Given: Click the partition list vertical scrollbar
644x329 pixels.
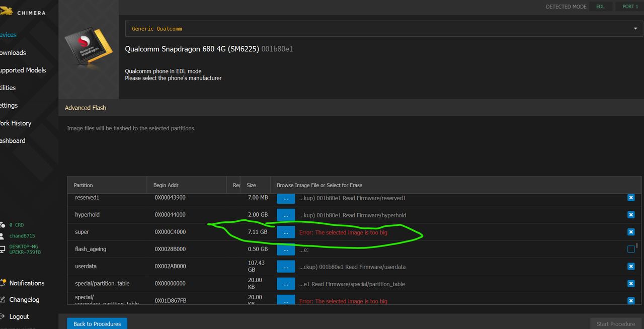Looking at the screenshot, I should [637, 246].
